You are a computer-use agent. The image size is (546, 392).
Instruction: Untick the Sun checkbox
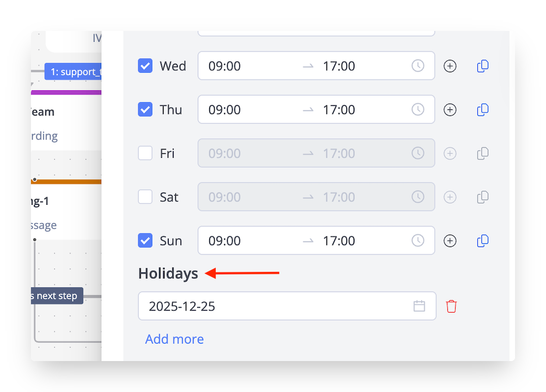[x=146, y=241]
